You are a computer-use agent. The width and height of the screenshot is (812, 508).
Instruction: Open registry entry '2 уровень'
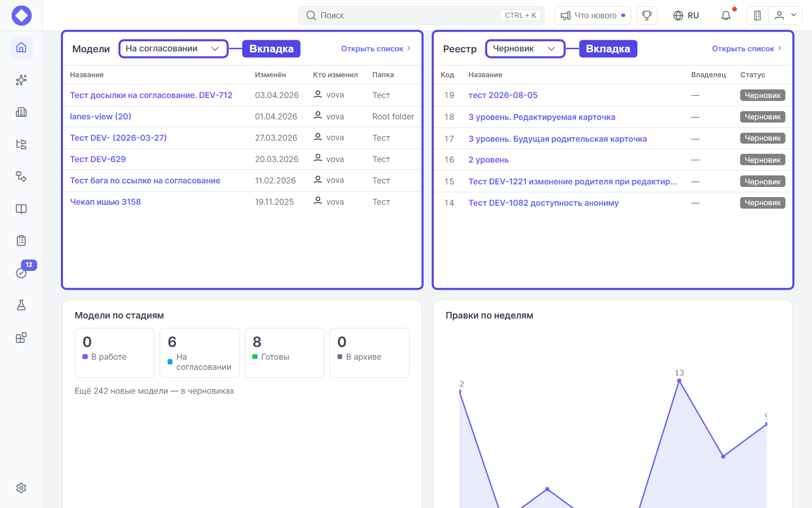pyautogui.click(x=489, y=160)
